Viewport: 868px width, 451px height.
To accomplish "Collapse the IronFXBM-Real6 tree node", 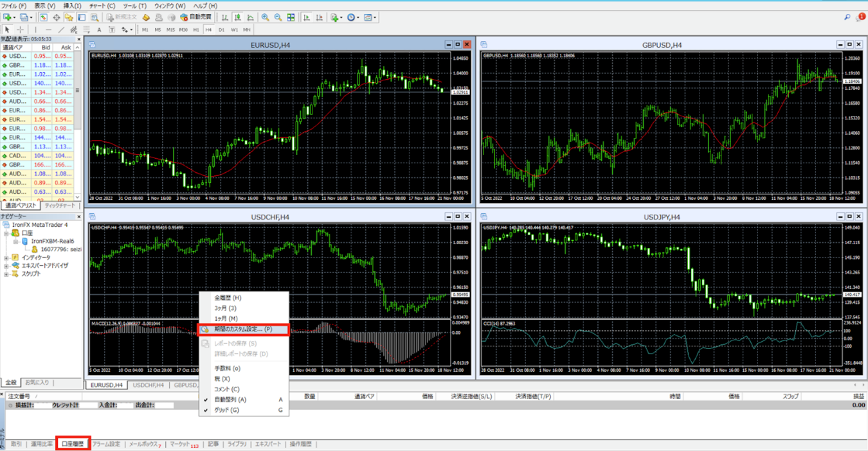I will 16,242.
